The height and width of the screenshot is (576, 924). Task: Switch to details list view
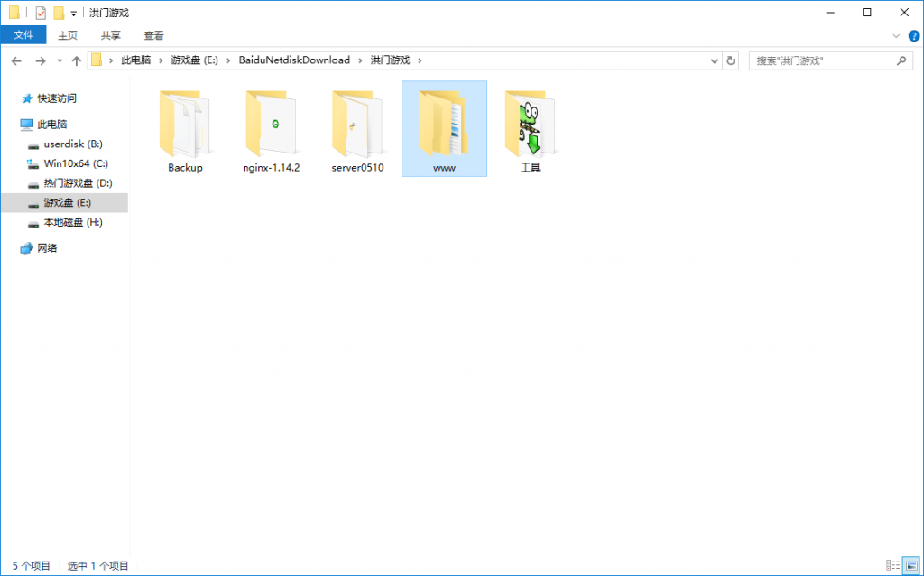(x=892, y=565)
